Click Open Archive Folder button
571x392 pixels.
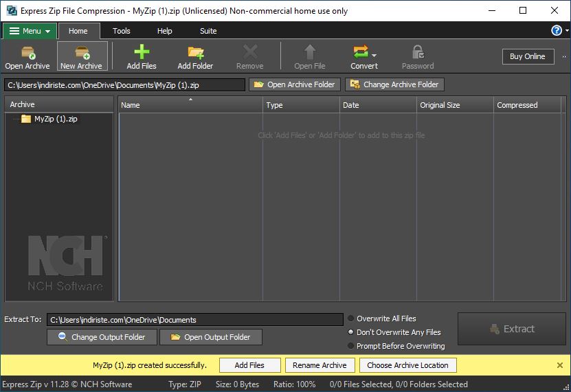[x=295, y=84]
